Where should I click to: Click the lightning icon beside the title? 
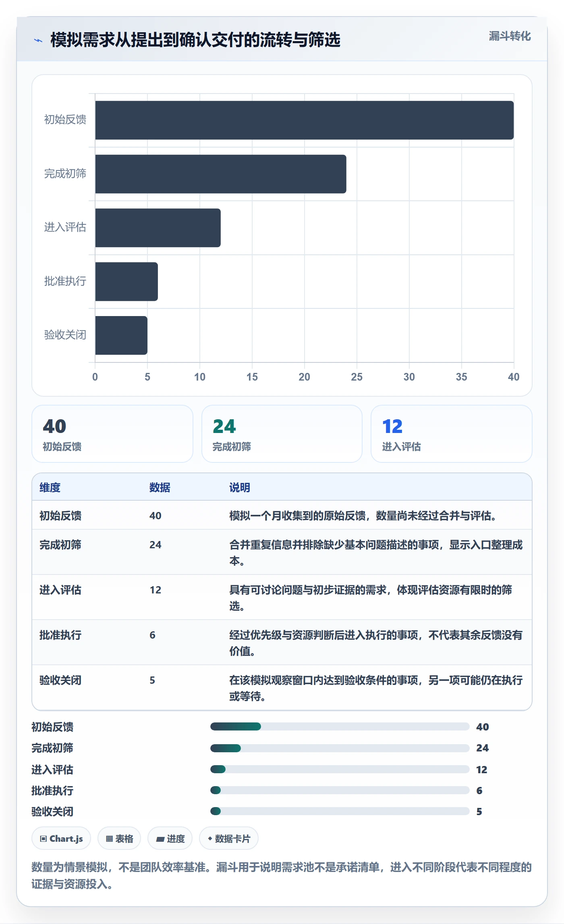[x=38, y=40]
